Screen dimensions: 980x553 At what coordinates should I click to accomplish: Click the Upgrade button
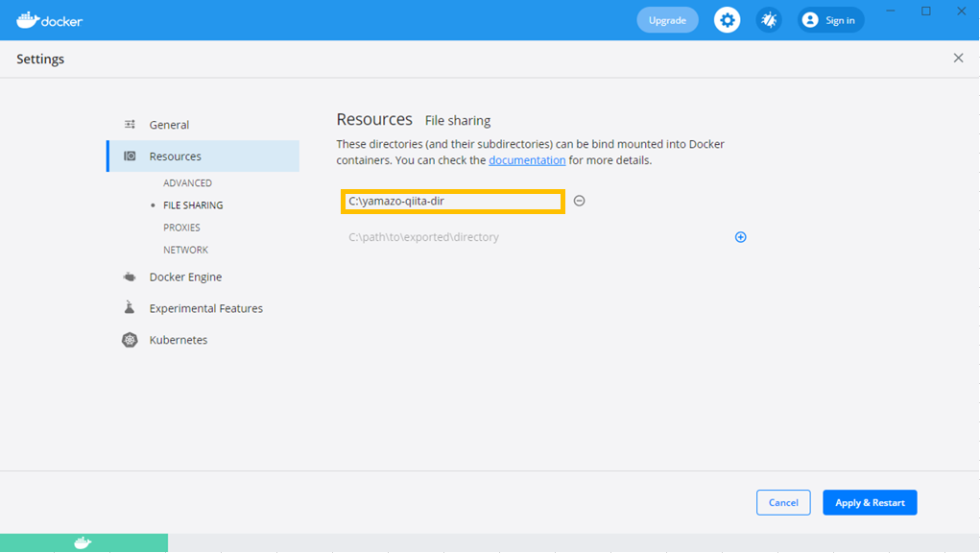[667, 20]
